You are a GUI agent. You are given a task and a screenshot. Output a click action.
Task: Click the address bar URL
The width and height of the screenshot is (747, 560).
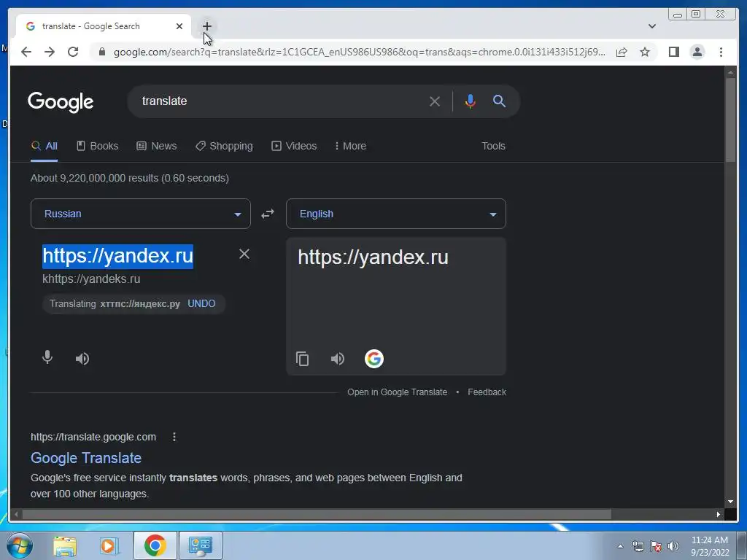[x=360, y=52]
